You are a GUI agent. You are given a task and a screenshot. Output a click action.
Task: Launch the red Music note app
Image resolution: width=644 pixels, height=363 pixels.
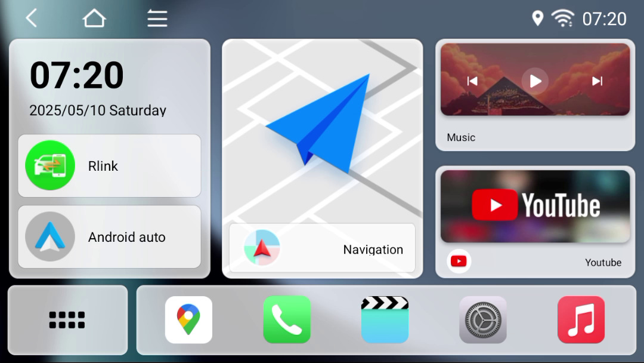581,320
